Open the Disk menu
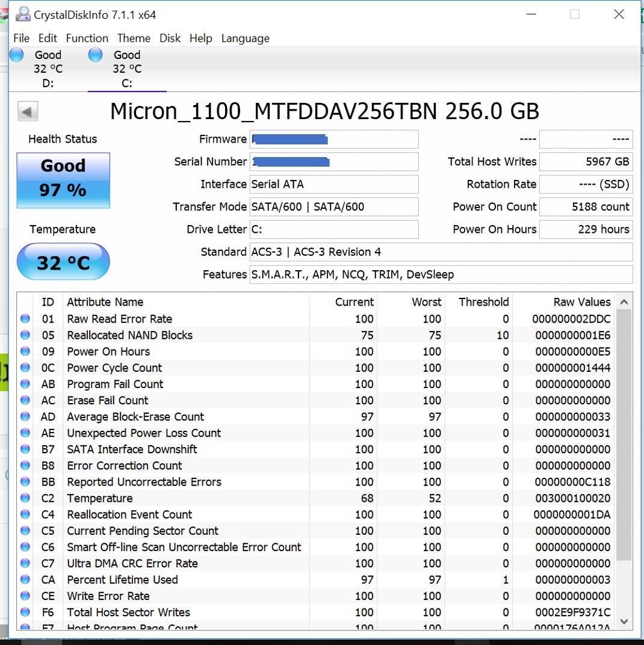Screen dimensions: 644x645 coord(170,38)
